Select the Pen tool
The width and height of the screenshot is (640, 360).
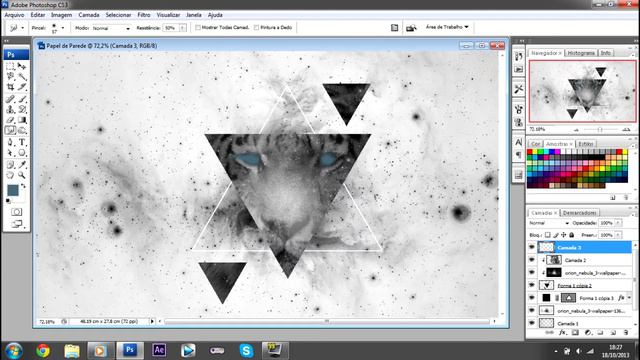[x=10, y=142]
